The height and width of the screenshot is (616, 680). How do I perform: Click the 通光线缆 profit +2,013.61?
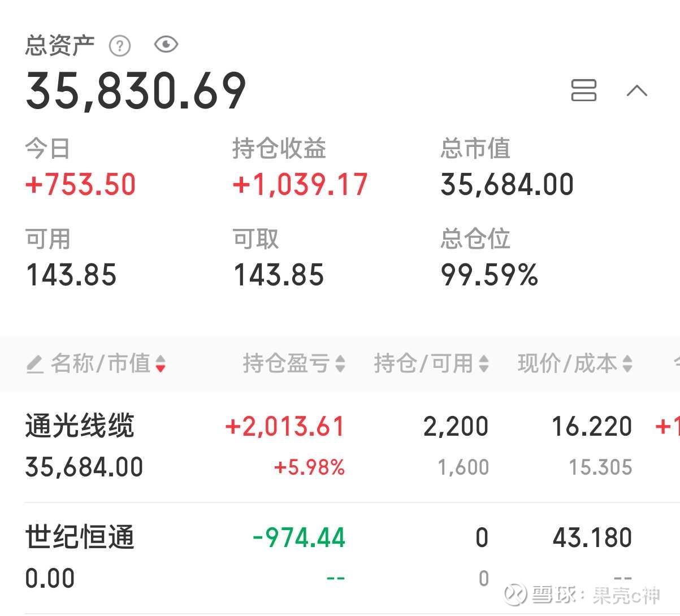tap(285, 427)
